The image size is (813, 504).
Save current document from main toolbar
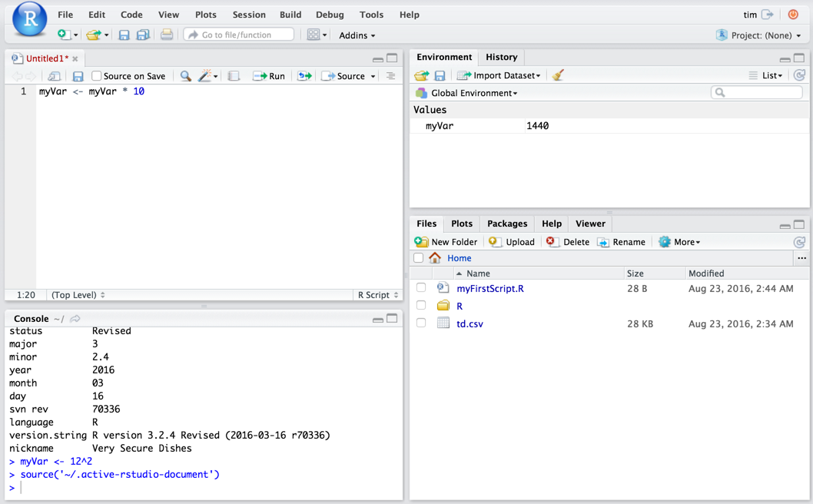[x=124, y=35]
